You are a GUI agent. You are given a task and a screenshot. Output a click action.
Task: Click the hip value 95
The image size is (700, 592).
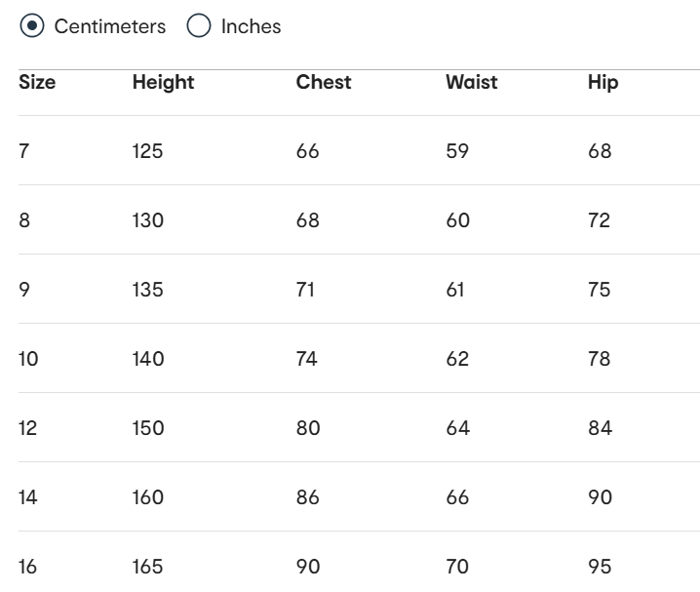[601, 567]
